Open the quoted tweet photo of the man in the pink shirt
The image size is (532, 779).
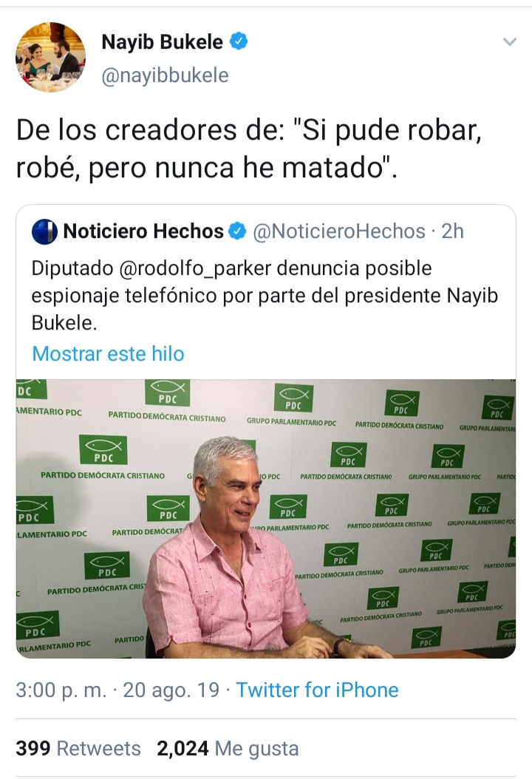pyautogui.click(x=266, y=519)
